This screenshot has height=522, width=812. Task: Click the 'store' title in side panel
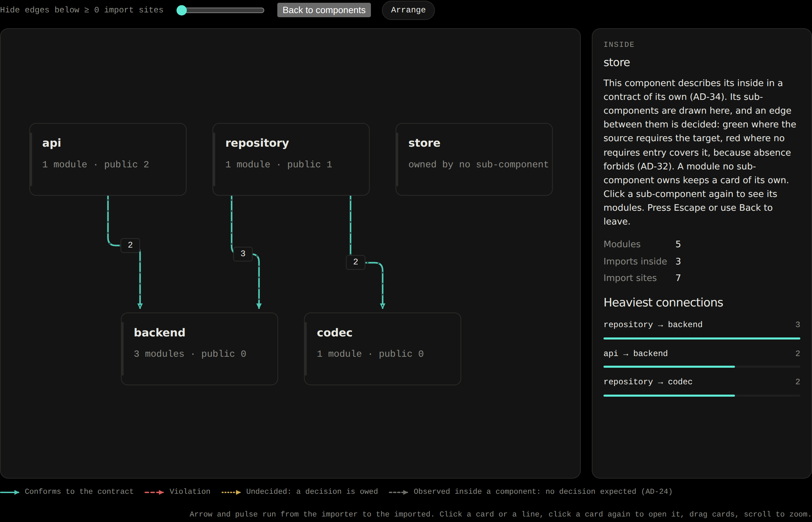617,62
